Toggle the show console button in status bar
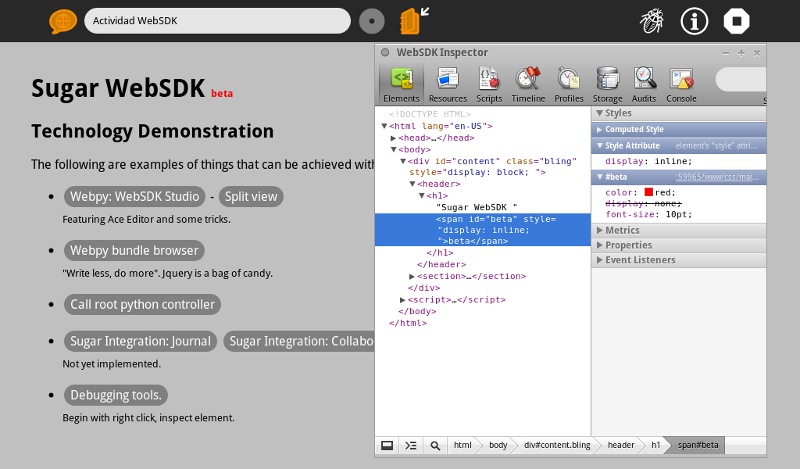 coord(410,445)
